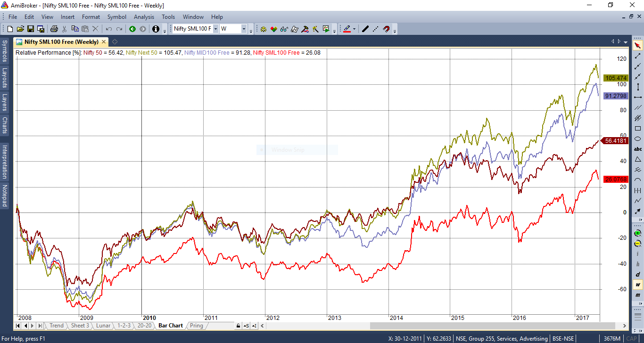Open the Layouts side panel
This screenshot has height=343, width=644.
(4, 78)
